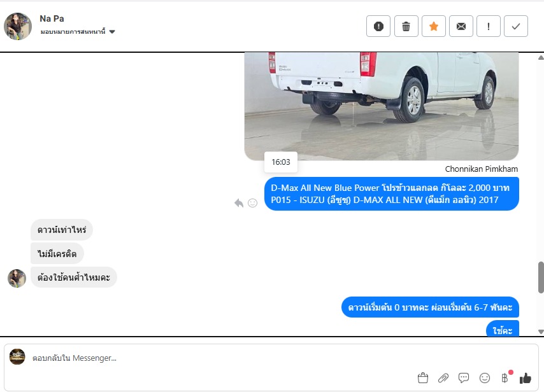
Task: Send a thumbs-up like
Action: tap(526, 378)
